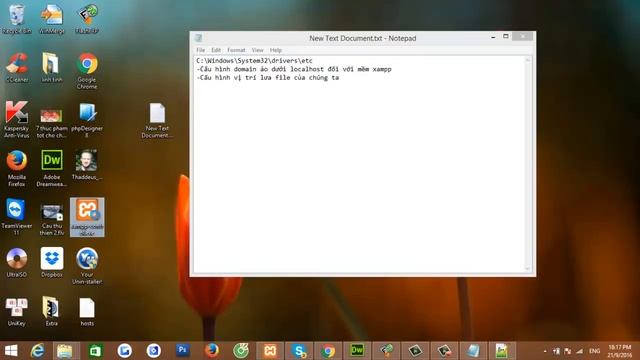Click the line 'C:\Windows\System32\drivers\etc'
The image size is (640, 360).
coord(254,60)
